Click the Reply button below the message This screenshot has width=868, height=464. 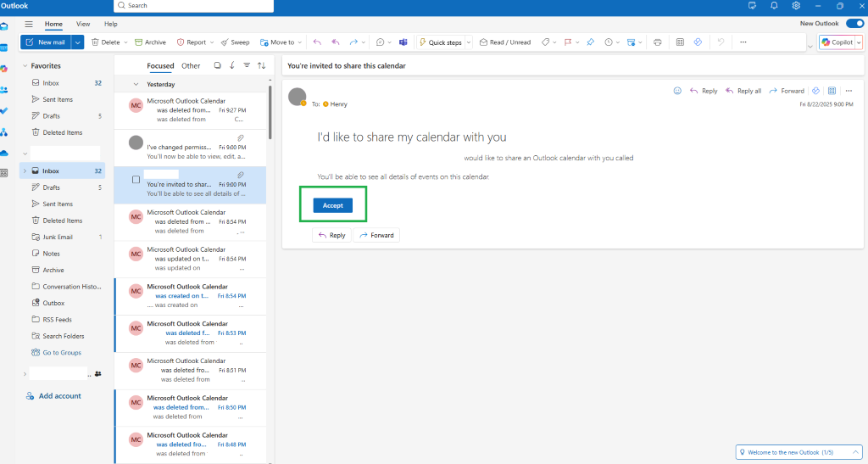point(331,235)
